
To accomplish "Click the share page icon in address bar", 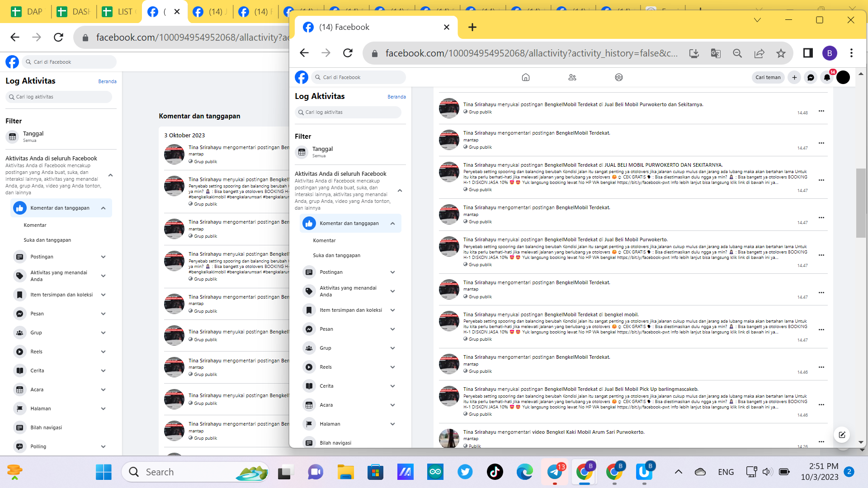I will click(759, 53).
